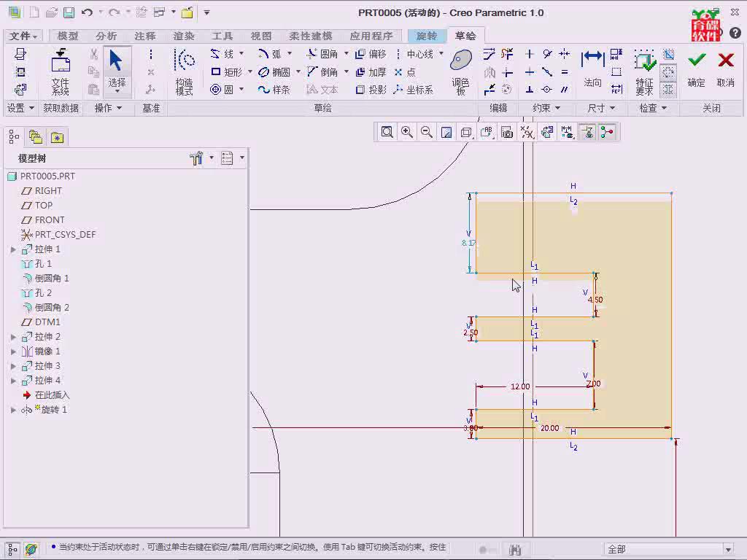The image size is (747, 560).
Task: Use the 倒角 chamfer tool
Action: (322, 72)
